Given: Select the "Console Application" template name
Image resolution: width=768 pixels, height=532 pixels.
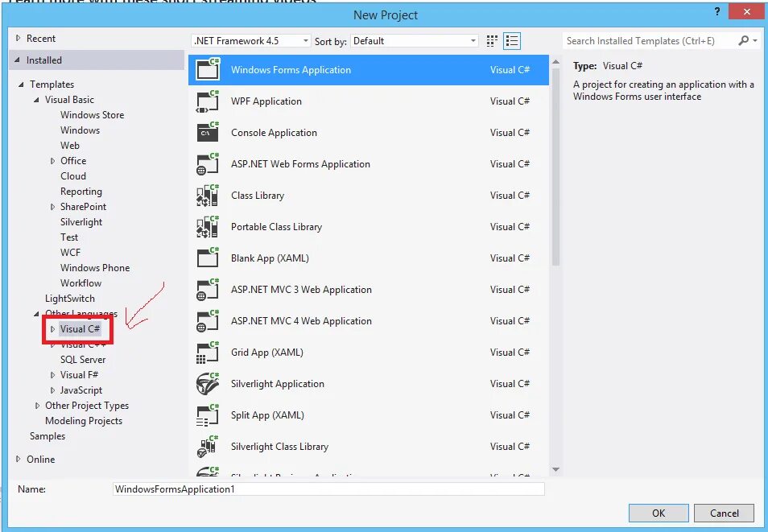Looking at the screenshot, I should (274, 132).
